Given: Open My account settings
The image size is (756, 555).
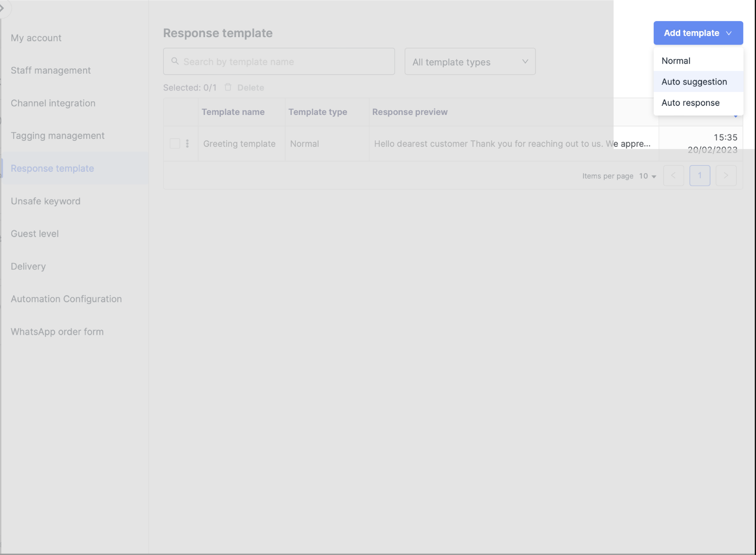Looking at the screenshot, I should (x=36, y=38).
